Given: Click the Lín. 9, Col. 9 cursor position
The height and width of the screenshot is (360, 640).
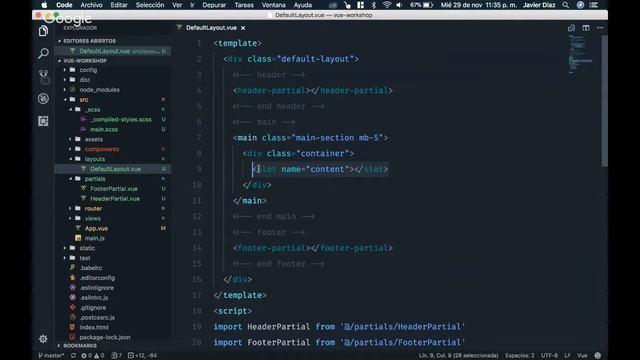Looking at the screenshot, I should point(458,356).
